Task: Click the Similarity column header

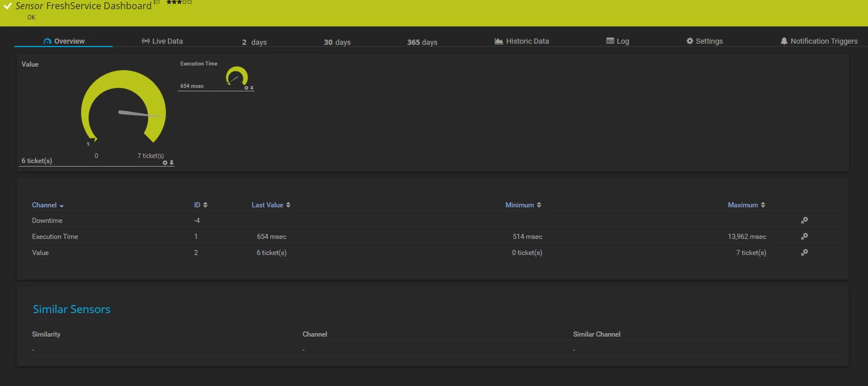Action: (46, 334)
